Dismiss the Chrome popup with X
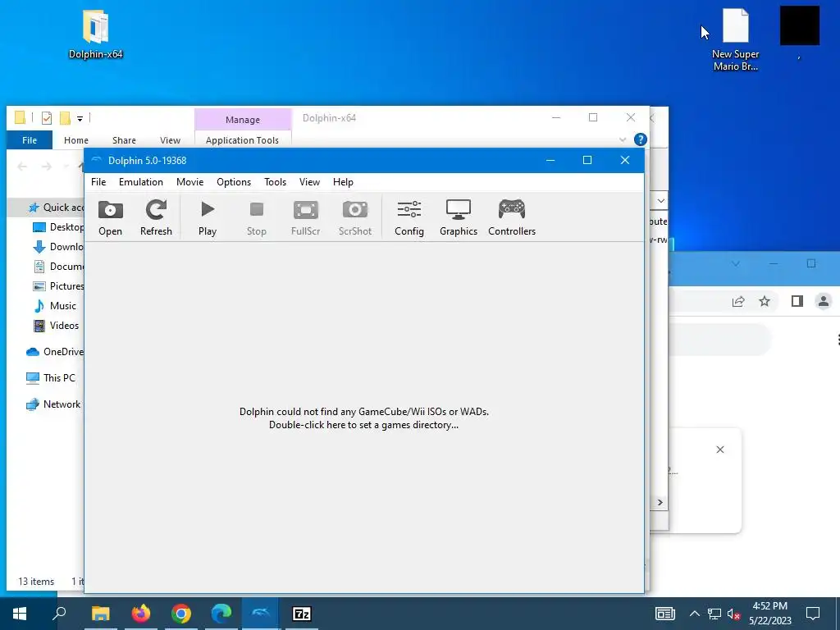The height and width of the screenshot is (630, 840). point(720,450)
